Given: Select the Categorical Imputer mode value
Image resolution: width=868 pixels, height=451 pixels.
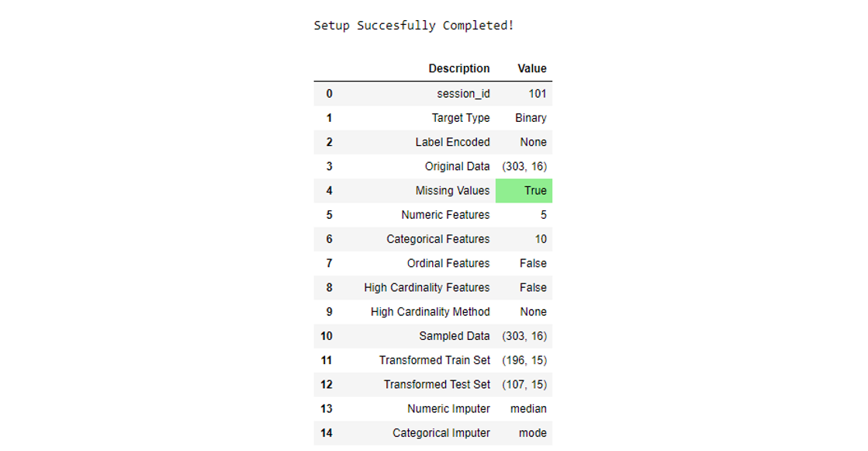Looking at the screenshot, I should [532, 433].
